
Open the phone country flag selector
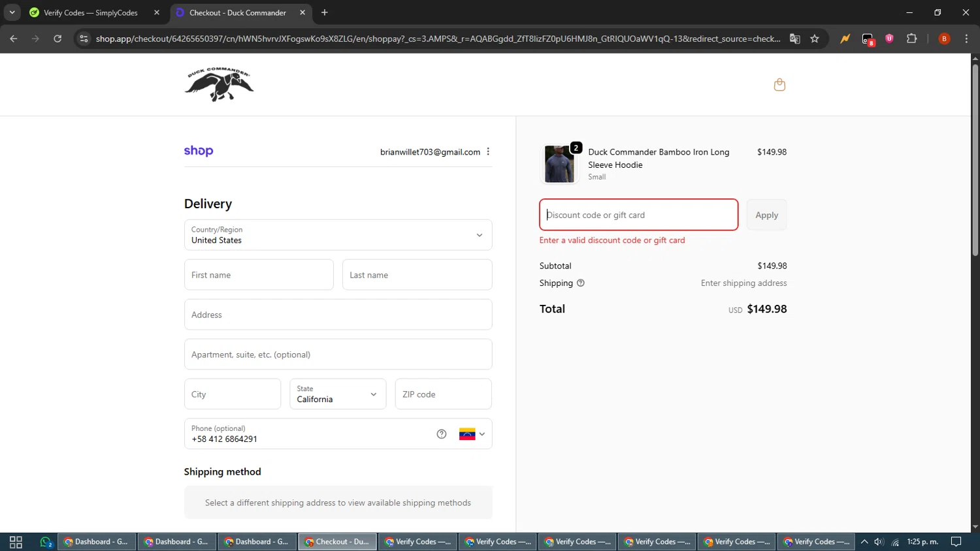pyautogui.click(x=472, y=434)
